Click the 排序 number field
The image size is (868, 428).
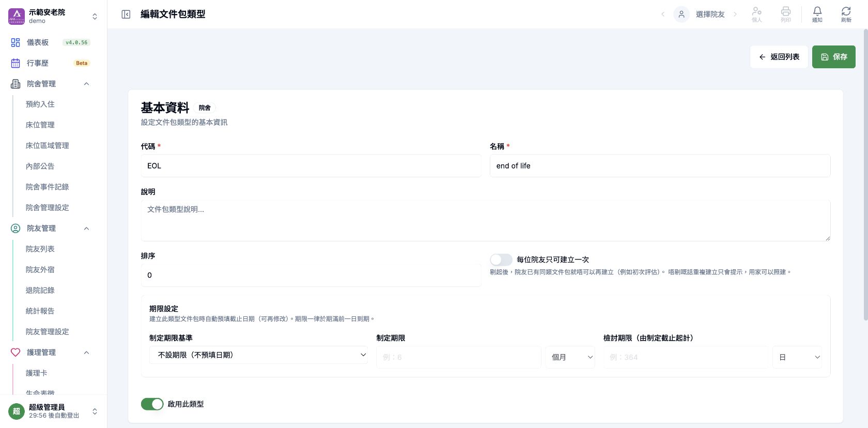[311, 276]
